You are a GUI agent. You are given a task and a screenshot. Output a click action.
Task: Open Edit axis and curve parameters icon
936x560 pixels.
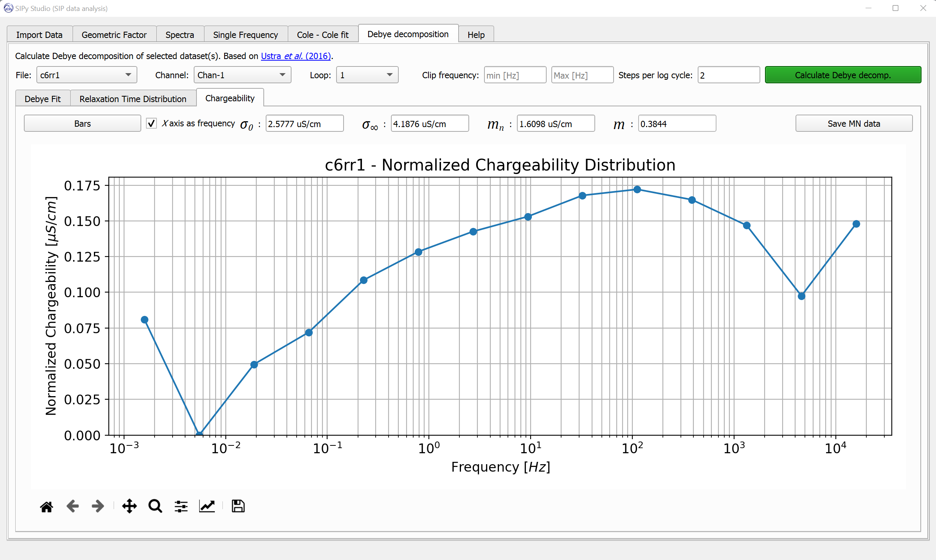207,506
